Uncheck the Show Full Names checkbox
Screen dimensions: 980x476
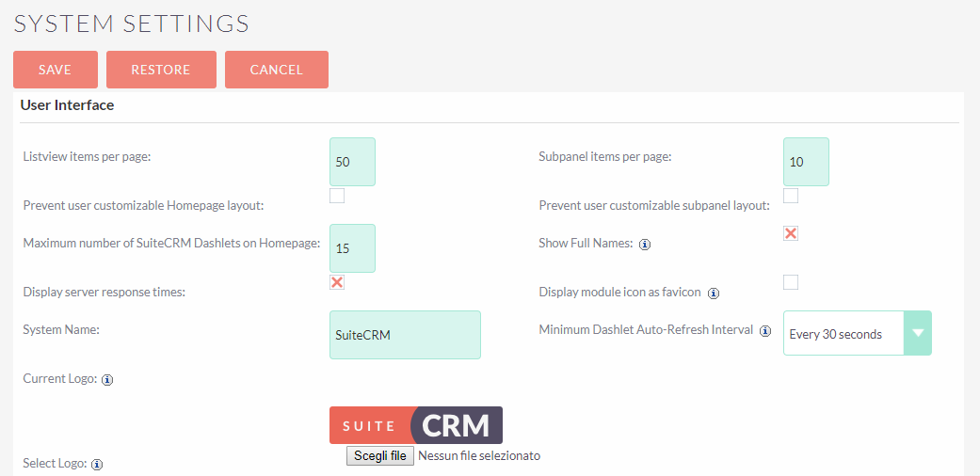[791, 233]
